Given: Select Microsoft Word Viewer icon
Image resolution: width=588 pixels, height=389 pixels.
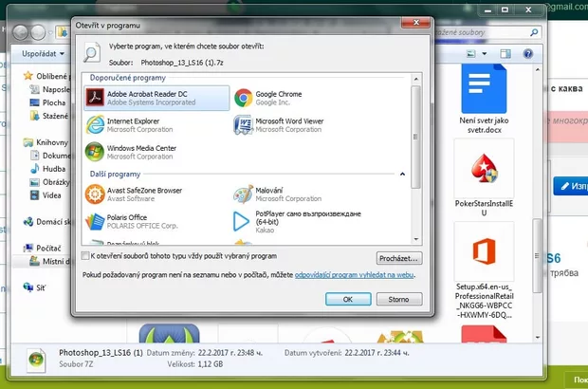Looking at the screenshot, I should click(x=243, y=125).
